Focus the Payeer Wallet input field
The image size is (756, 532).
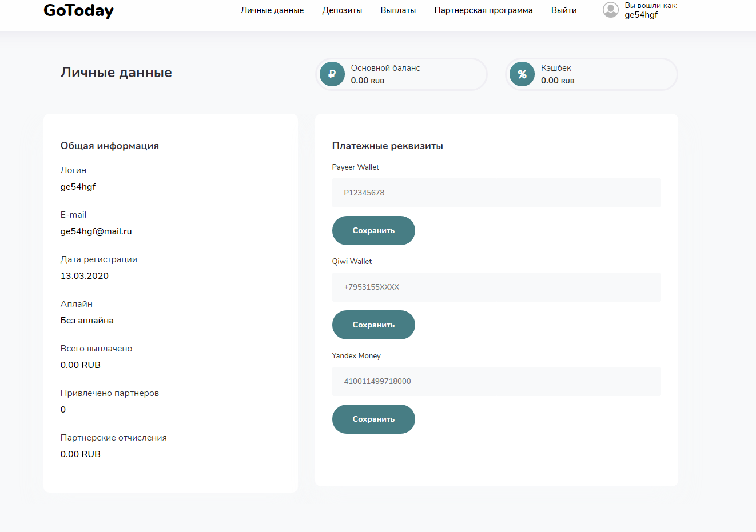(496, 193)
